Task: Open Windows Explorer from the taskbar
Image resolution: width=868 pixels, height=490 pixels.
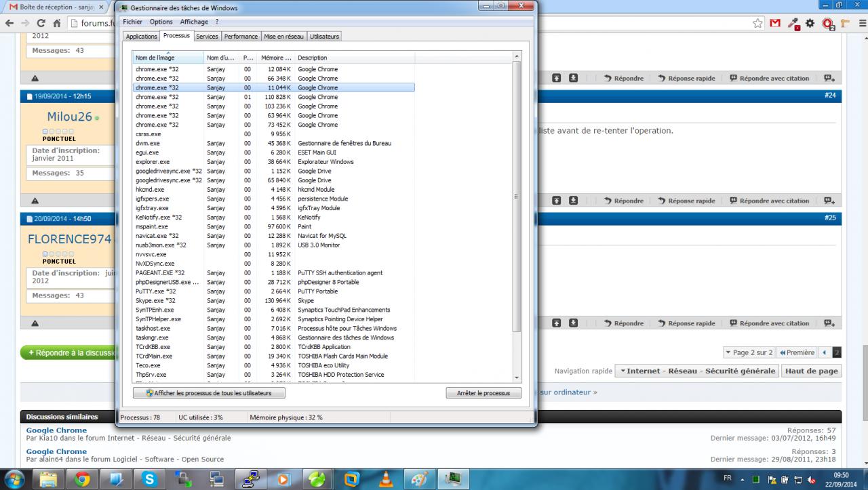Action: tap(48, 480)
